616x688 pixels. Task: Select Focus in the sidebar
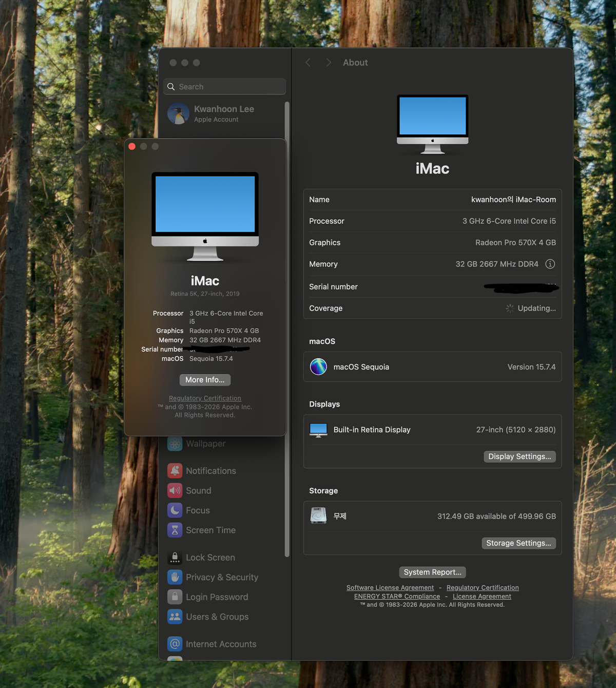click(224, 510)
